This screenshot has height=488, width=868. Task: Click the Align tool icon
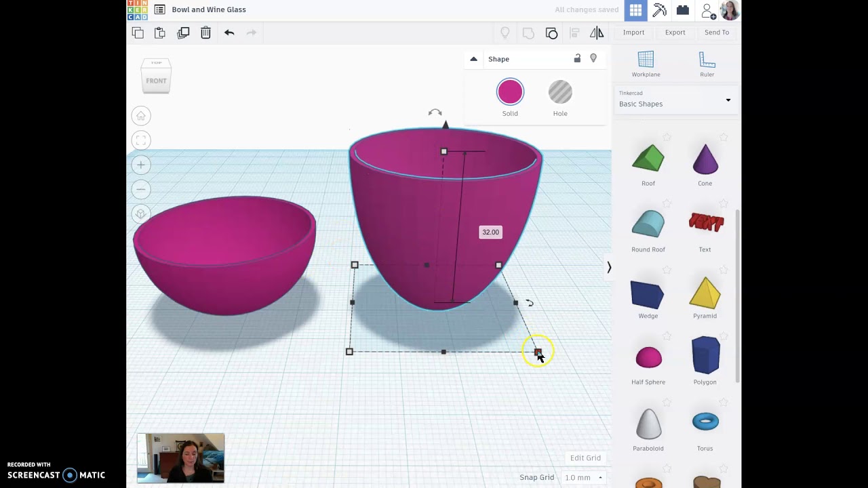click(x=574, y=33)
